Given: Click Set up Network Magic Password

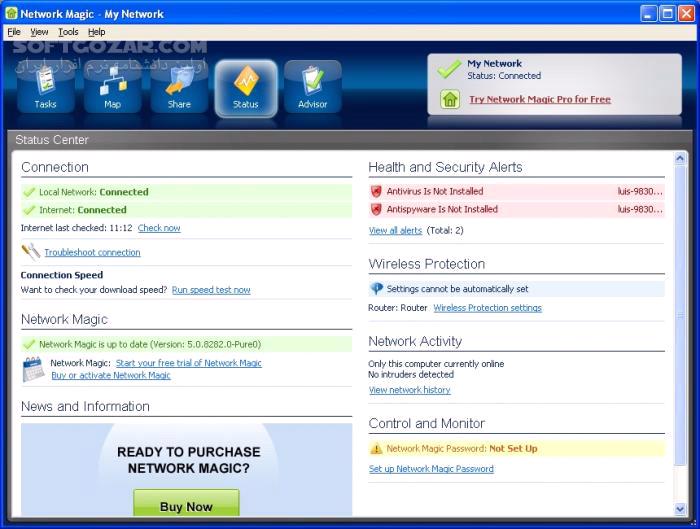Looking at the screenshot, I should click(431, 469).
